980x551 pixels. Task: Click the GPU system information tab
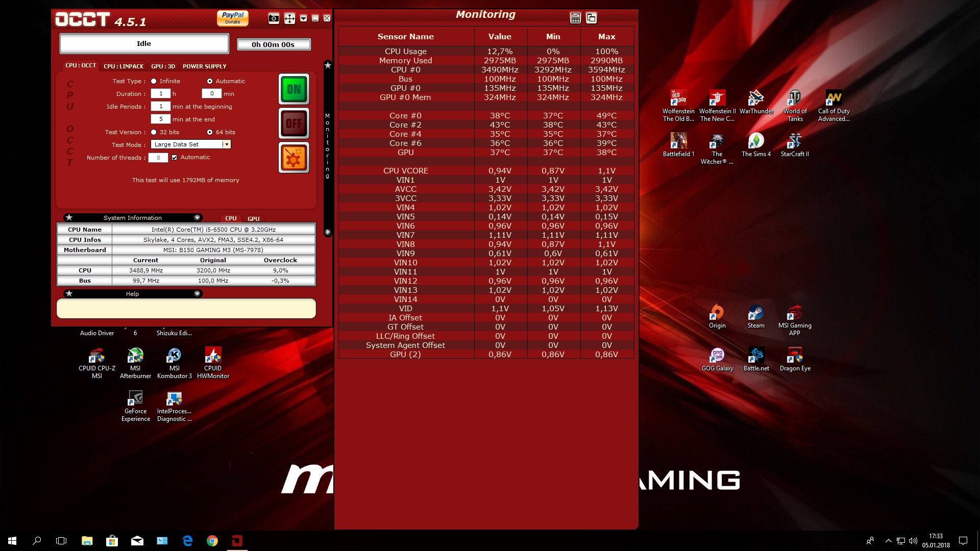(254, 218)
